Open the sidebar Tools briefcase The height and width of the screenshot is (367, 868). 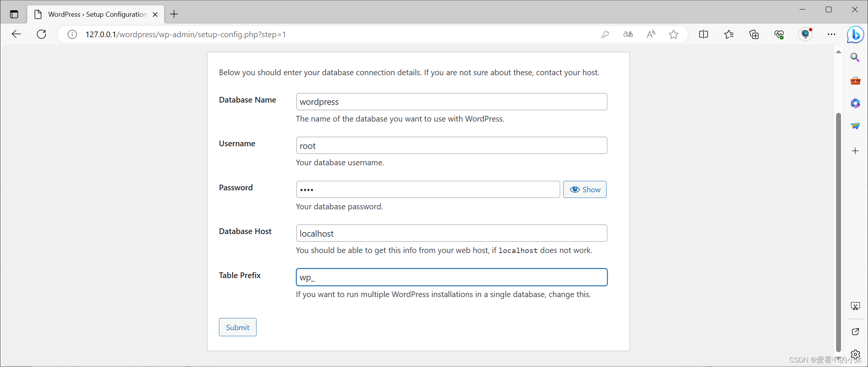[855, 81]
